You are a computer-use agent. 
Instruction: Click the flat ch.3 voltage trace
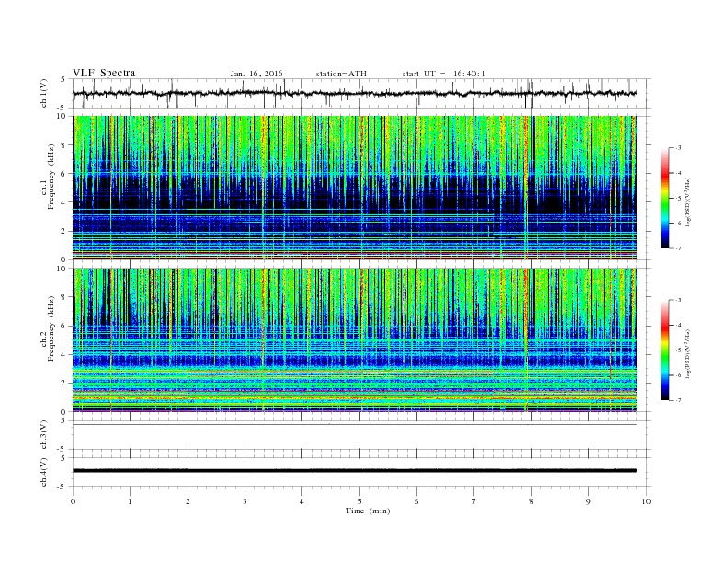coord(354,425)
